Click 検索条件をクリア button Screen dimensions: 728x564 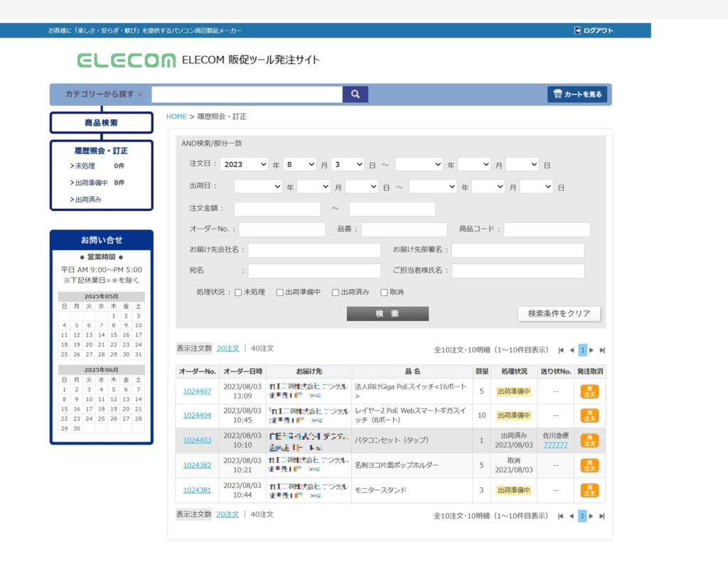click(x=559, y=314)
